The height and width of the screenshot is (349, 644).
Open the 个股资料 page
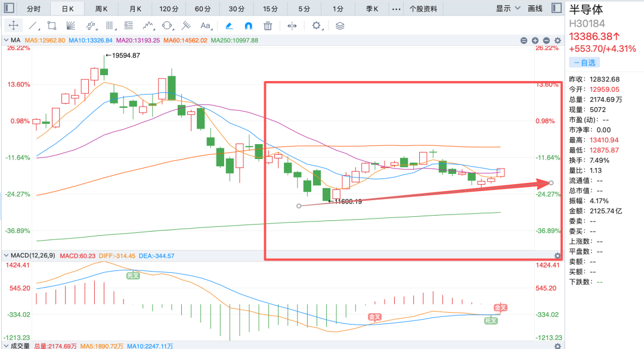point(423,8)
